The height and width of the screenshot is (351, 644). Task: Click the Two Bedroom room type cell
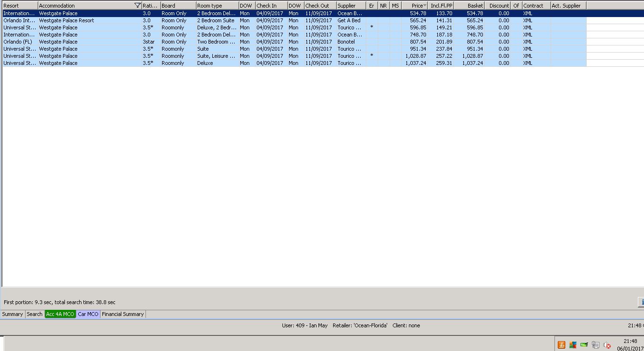tap(218, 42)
